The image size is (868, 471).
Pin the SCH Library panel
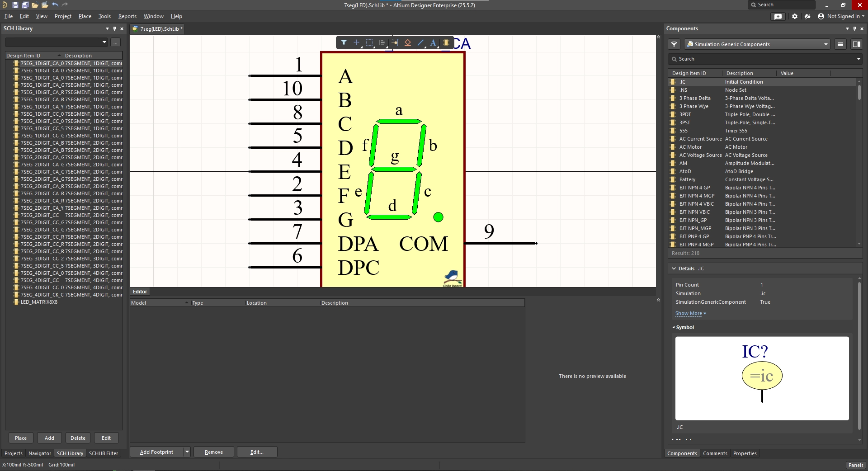(114, 28)
